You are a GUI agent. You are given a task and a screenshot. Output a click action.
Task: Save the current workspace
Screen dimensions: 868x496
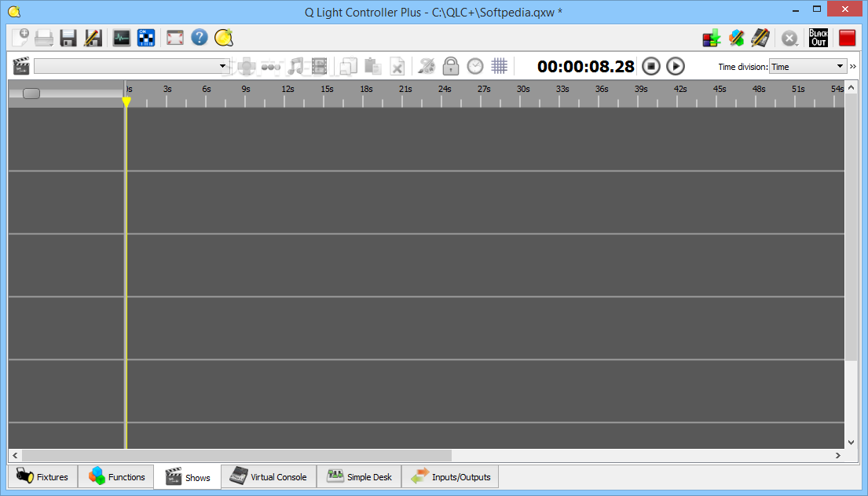point(68,38)
